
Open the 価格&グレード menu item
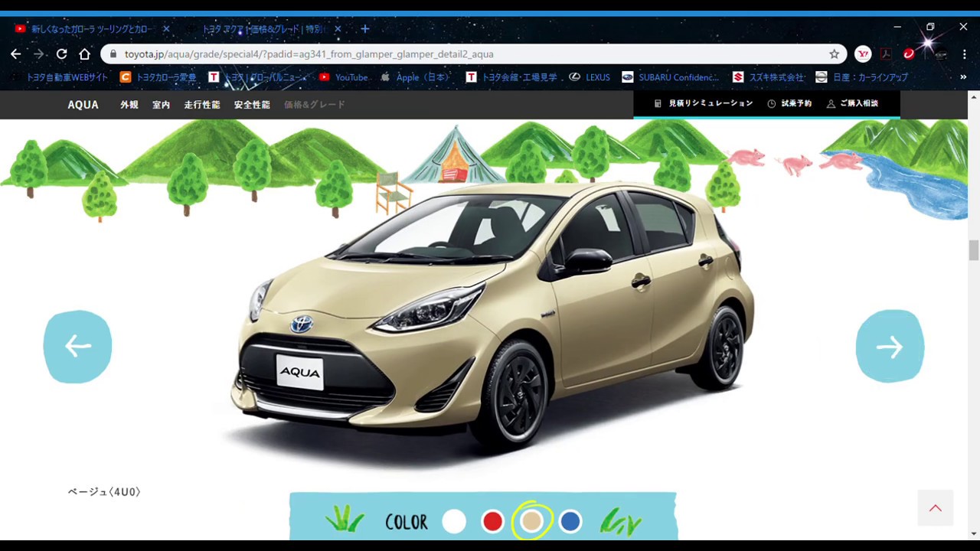[315, 105]
